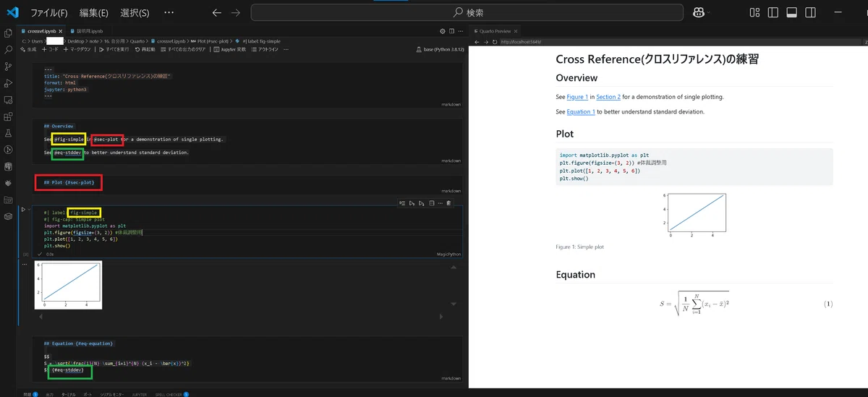Click 生成 generate button in notebook toolbar
The width and height of the screenshot is (868, 397).
click(28, 49)
